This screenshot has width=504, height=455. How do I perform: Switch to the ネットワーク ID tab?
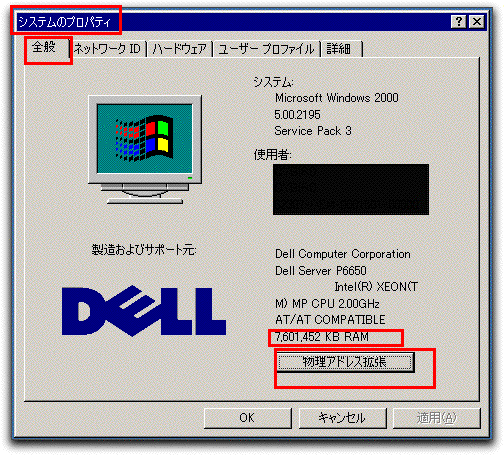[107, 49]
